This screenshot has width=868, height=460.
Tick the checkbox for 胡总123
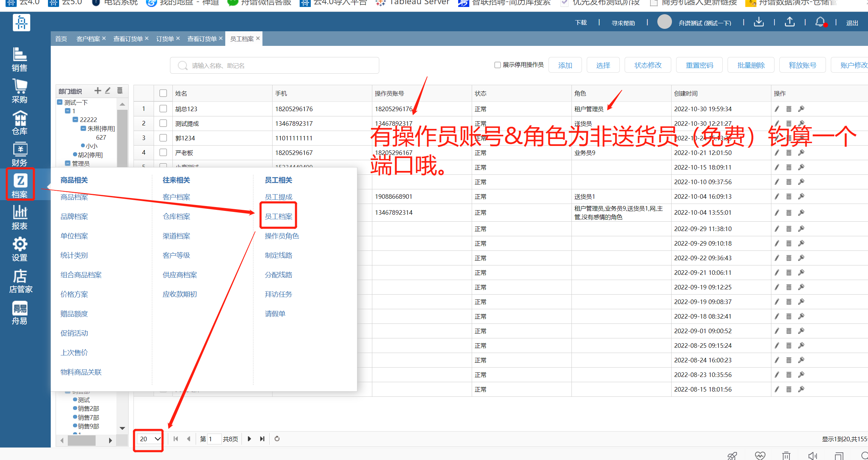coord(163,109)
